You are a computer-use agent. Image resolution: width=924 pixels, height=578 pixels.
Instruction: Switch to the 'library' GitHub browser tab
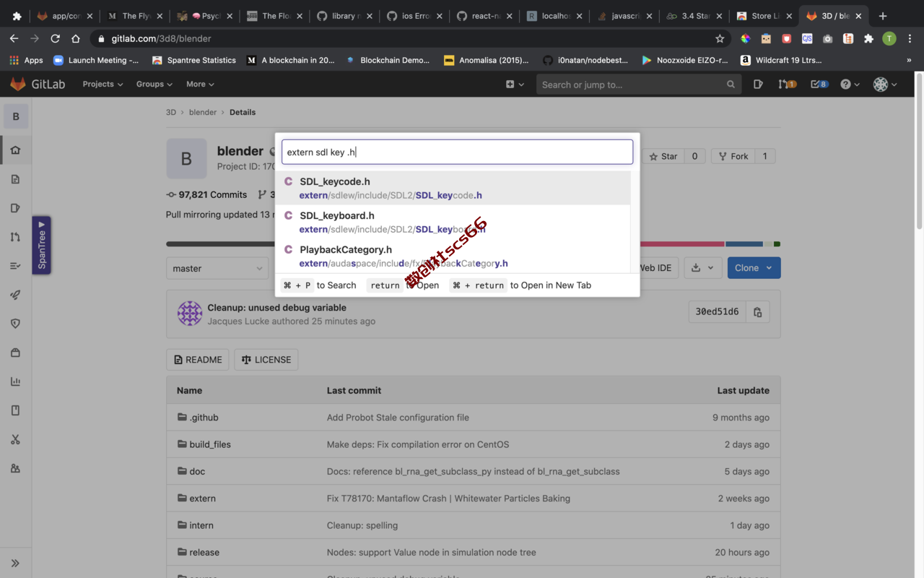pyautogui.click(x=345, y=16)
